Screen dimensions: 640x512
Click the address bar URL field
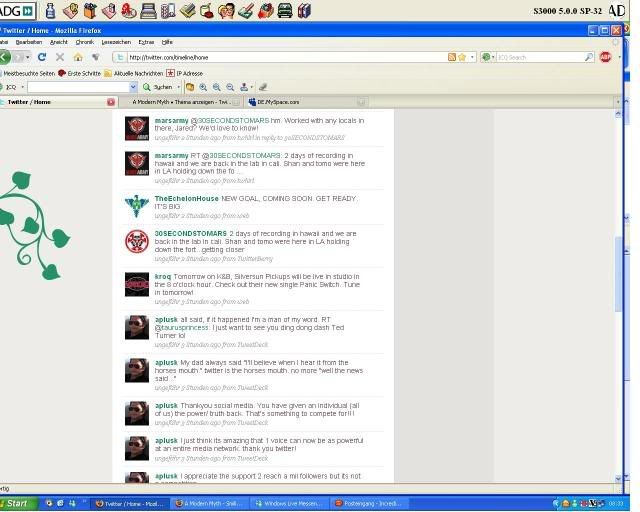coord(286,58)
